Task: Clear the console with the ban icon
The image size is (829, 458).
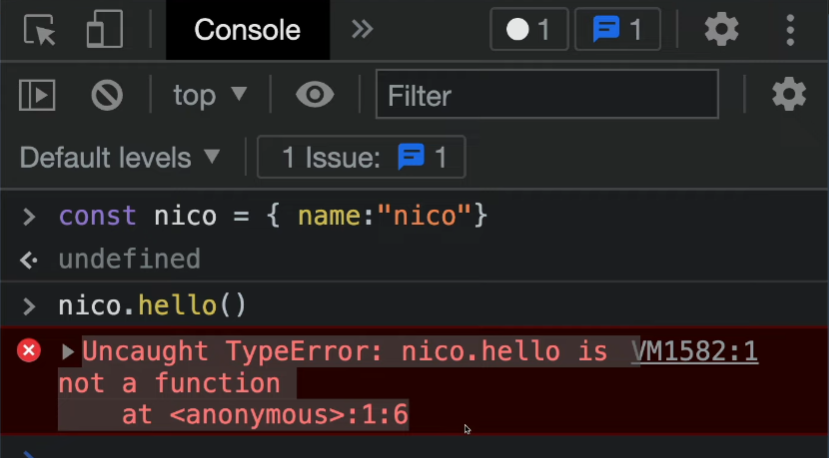Action: 107,95
